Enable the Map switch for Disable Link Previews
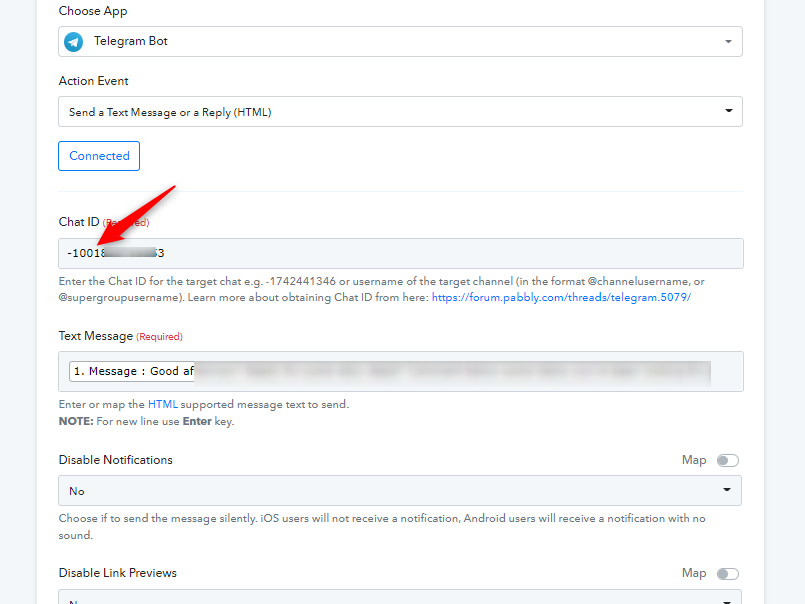The image size is (805, 604). point(727,573)
